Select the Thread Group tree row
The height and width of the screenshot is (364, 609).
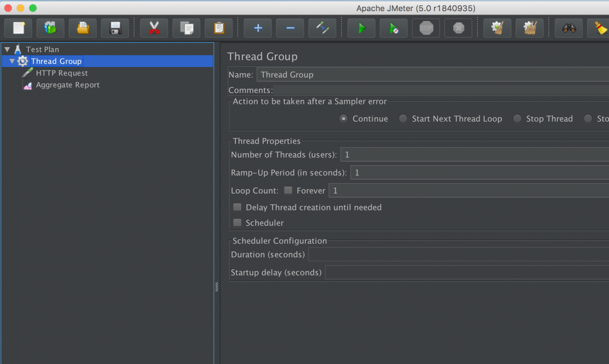click(x=108, y=61)
